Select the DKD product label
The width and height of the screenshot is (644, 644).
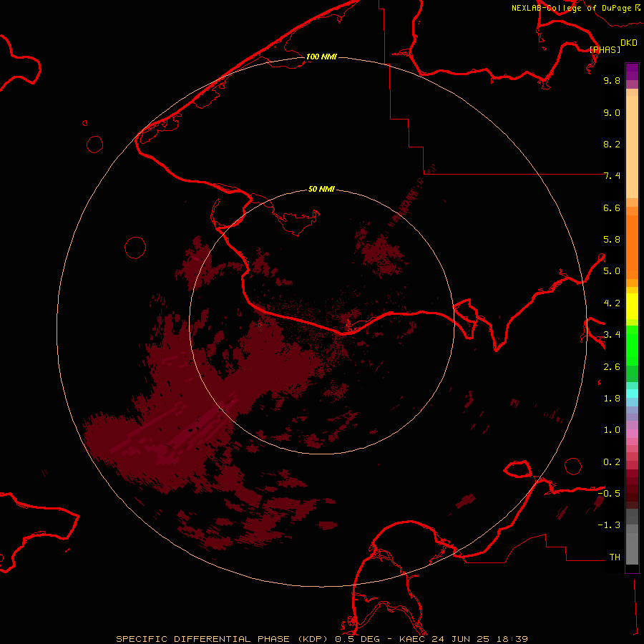(628, 43)
